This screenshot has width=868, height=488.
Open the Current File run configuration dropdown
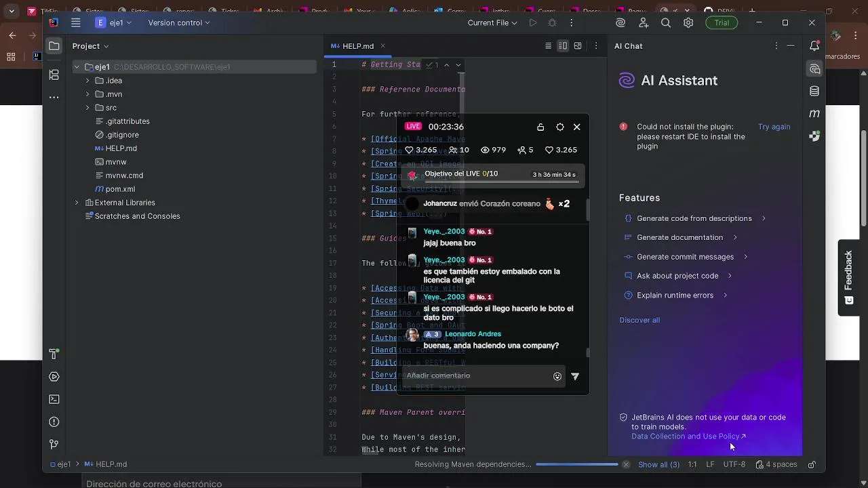coord(492,22)
